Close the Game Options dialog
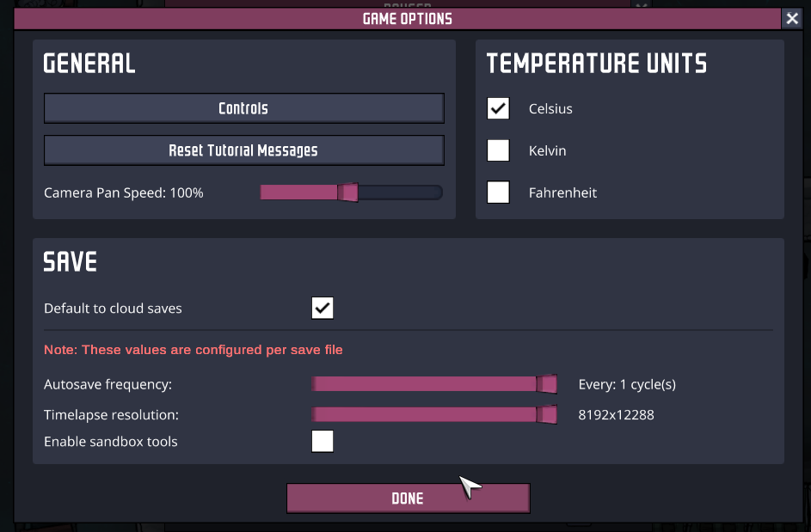The image size is (811, 532). (x=791, y=19)
